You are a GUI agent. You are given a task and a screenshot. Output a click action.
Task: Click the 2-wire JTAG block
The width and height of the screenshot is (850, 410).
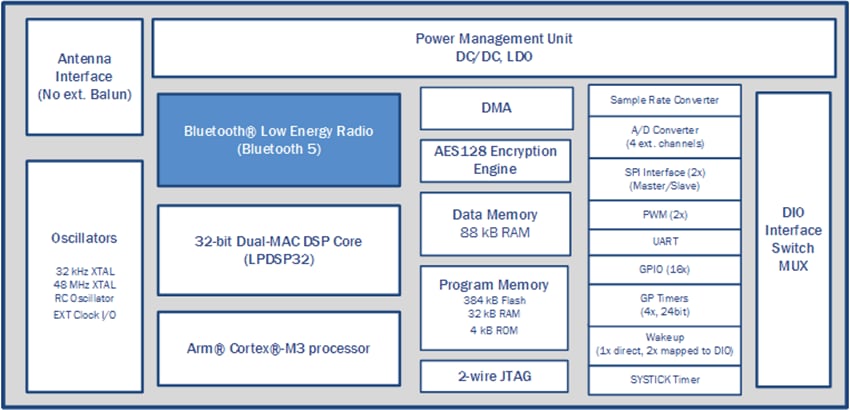click(x=494, y=377)
